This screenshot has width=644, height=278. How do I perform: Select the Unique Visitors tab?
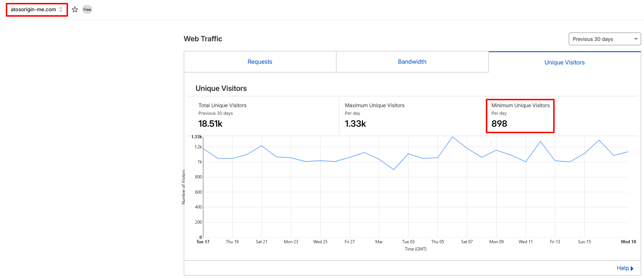(564, 62)
